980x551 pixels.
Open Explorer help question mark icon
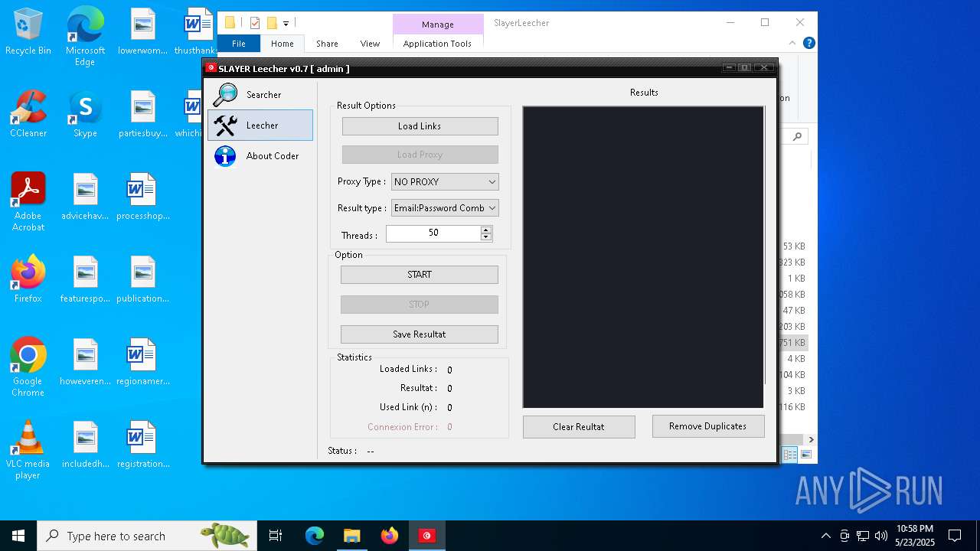[x=808, y=44]
